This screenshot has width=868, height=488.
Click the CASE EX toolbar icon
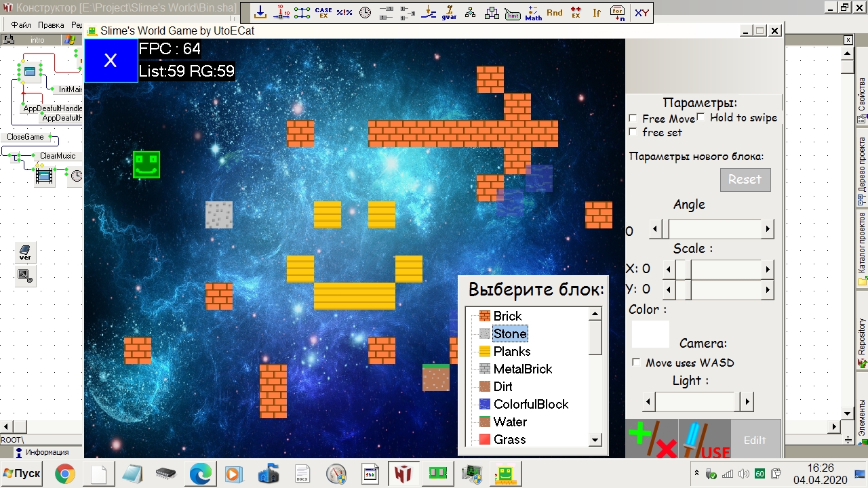323,12
